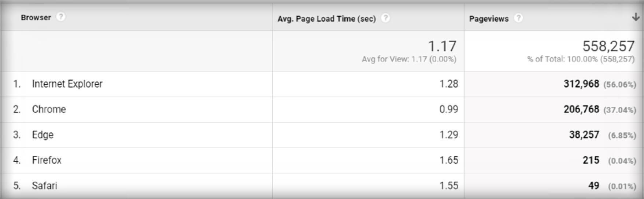Viewport: 644px width, 199px height.
Task: Click the average load time summary 1.17
Action: point(442,46)
